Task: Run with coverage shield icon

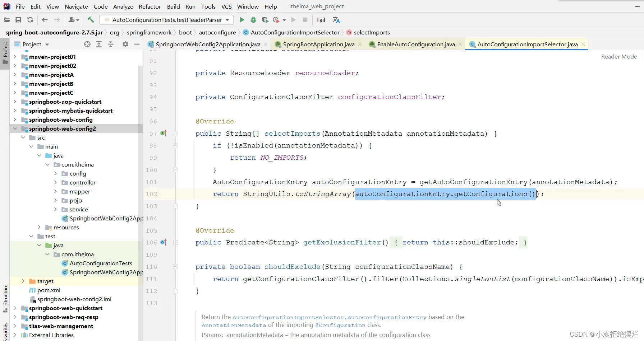Action: [265, 20]
